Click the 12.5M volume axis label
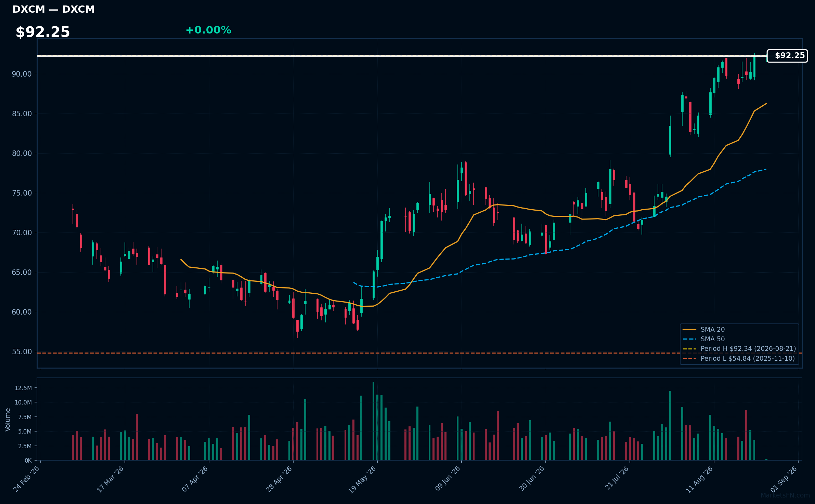Screen dimensions: 815x504 click(x=23, y=388)
